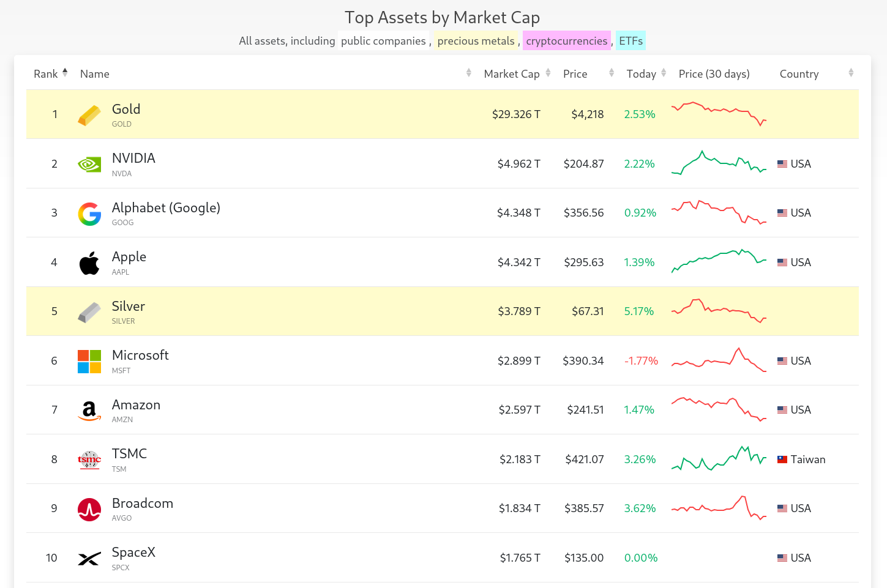
Task: Click the Gold 30-day price chart
Action: [719, 114]
